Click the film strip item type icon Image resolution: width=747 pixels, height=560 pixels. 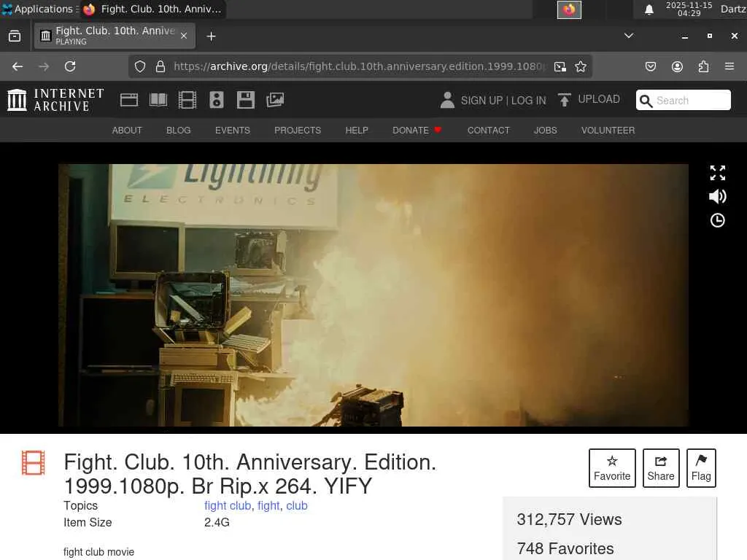(33, 463)
